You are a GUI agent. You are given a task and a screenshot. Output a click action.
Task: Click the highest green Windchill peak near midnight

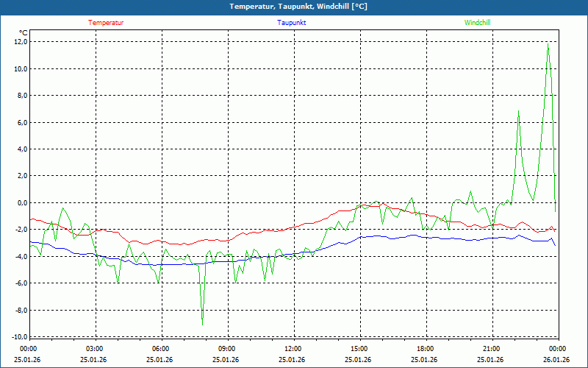pyautogui.click(x=548, y=47)
